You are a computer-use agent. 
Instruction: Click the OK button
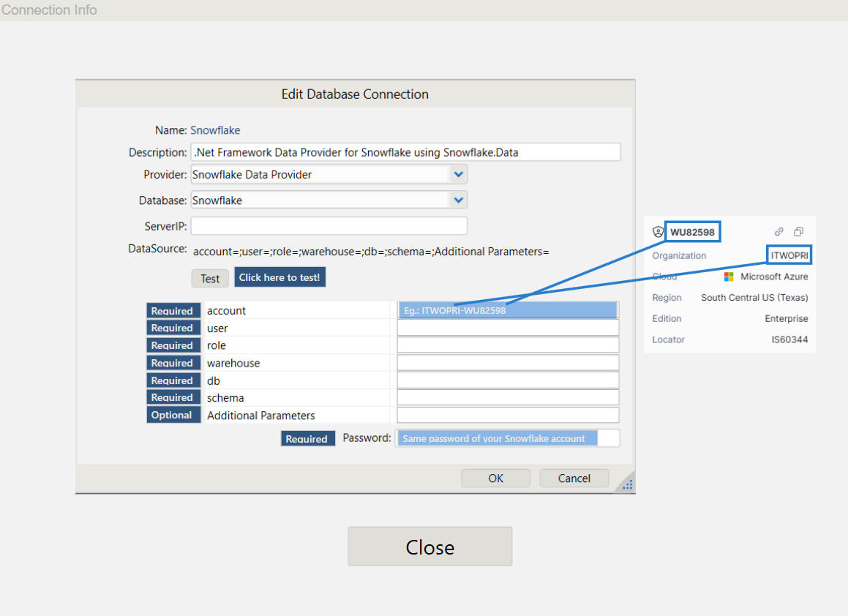tap(495, 478)
